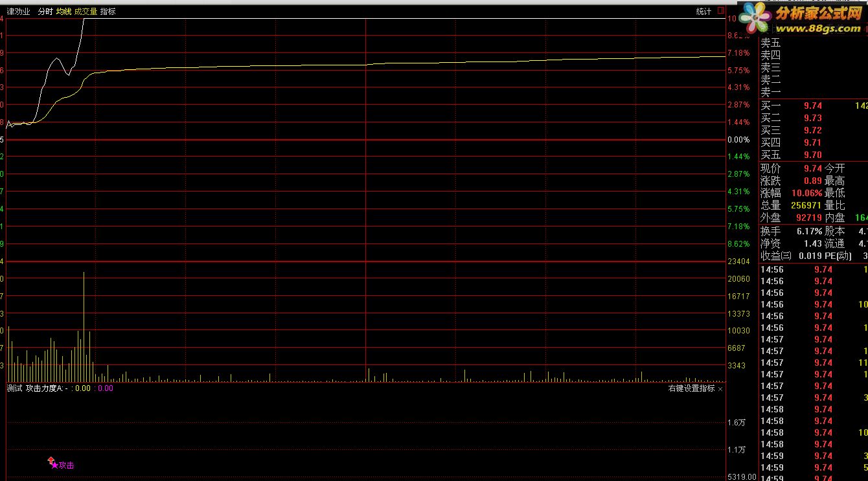Click the 现价 current price label

point(771,168)
